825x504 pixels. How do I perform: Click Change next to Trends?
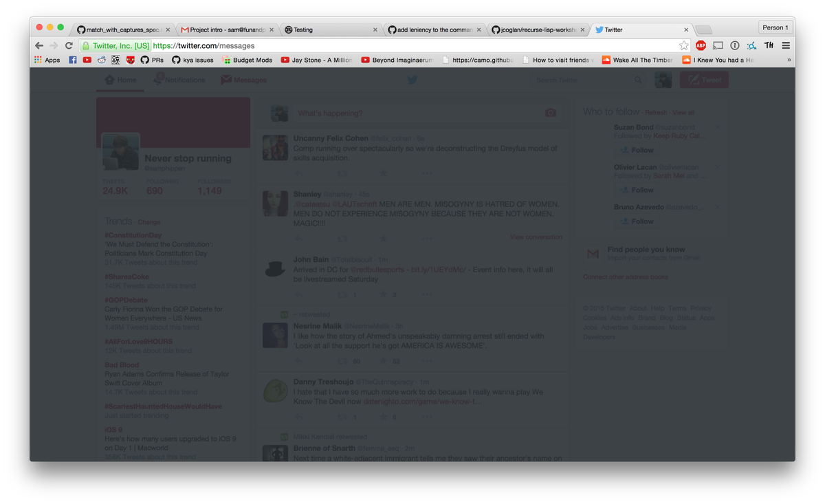(x=149, y=222)
